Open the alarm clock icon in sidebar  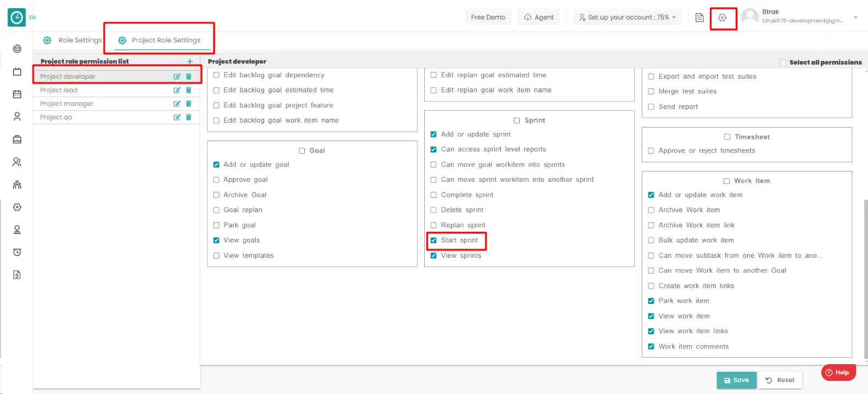[17, 252]
